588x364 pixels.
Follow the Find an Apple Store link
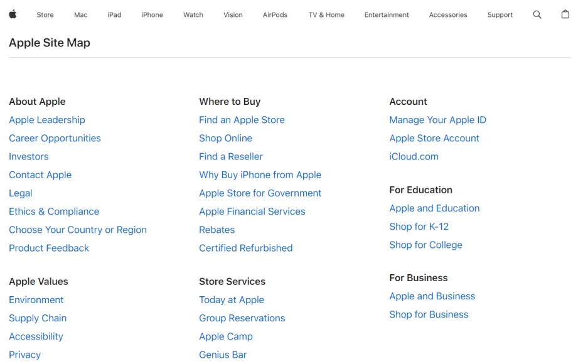coord(242,120)
